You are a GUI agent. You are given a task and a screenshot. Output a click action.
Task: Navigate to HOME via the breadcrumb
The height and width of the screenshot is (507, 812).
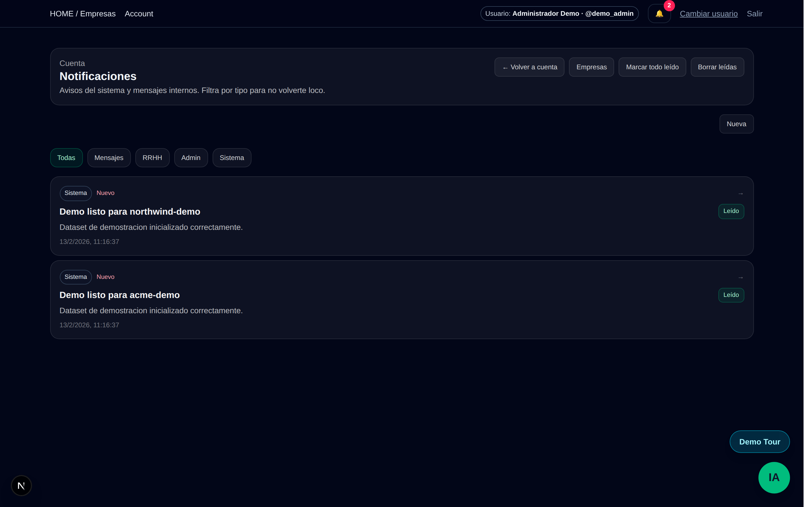61,14
